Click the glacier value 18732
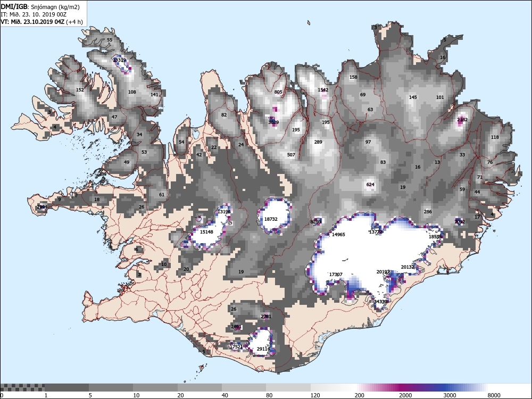 point(271,219)
